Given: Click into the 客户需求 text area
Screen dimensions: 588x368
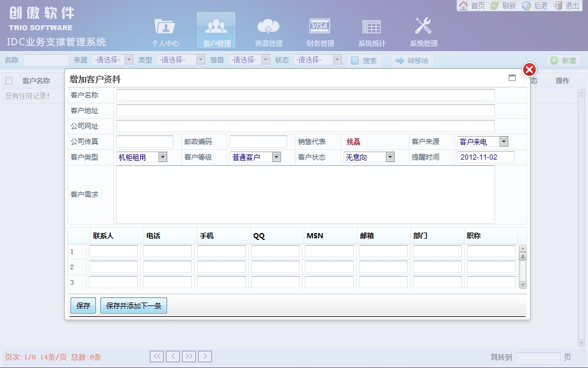Looking at the screenshot, I should click(305, 195).
